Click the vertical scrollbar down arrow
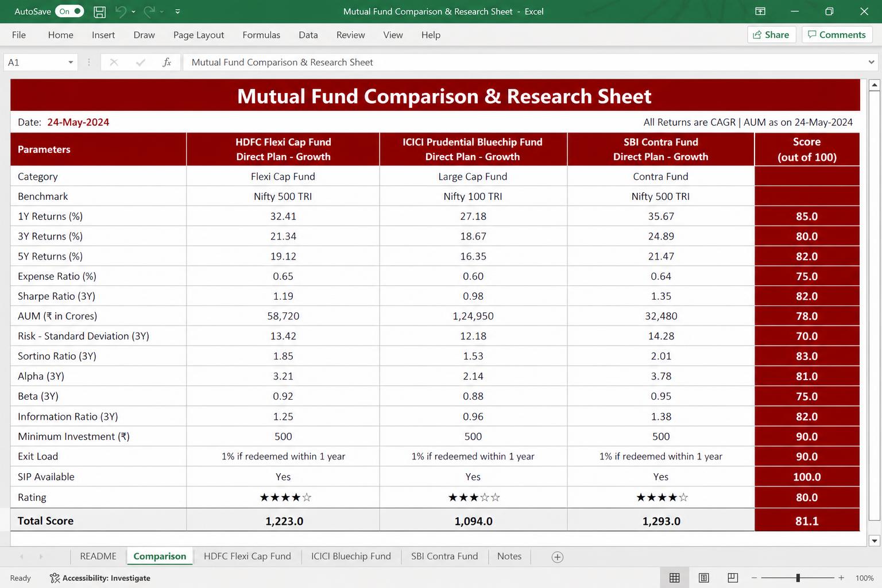This screenshot has width=882, height=588. coord(875,540)
